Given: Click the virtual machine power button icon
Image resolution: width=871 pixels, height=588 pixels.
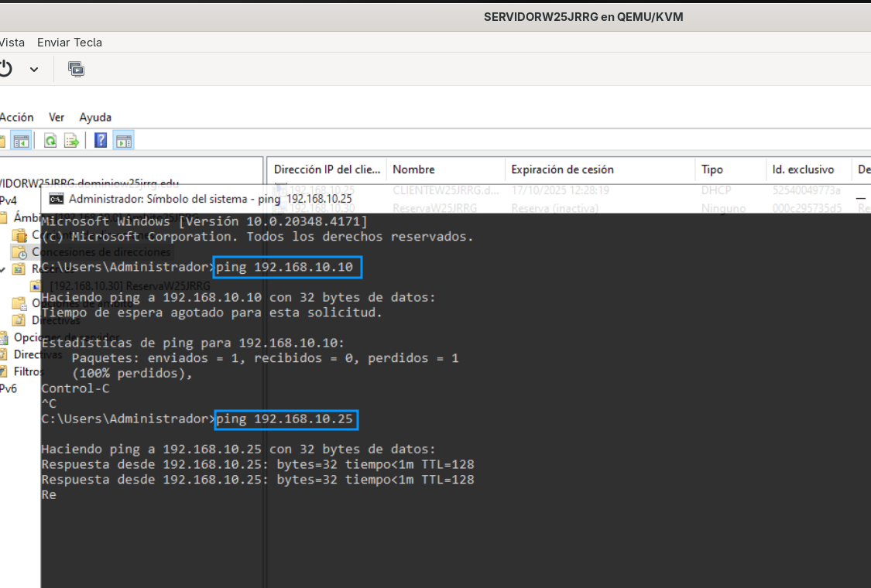Looking at the screenshot, I should tap(5, 69).
